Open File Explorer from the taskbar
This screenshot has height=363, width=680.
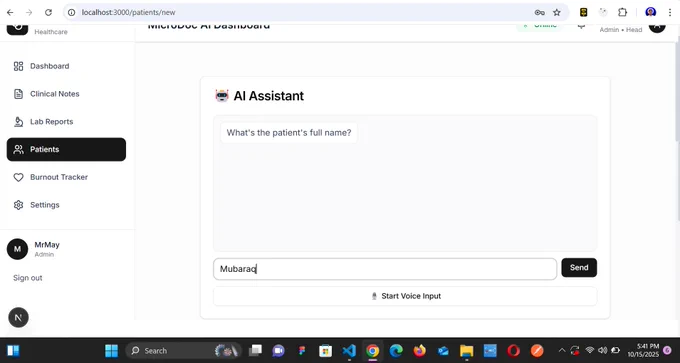[x=466, y=350]
